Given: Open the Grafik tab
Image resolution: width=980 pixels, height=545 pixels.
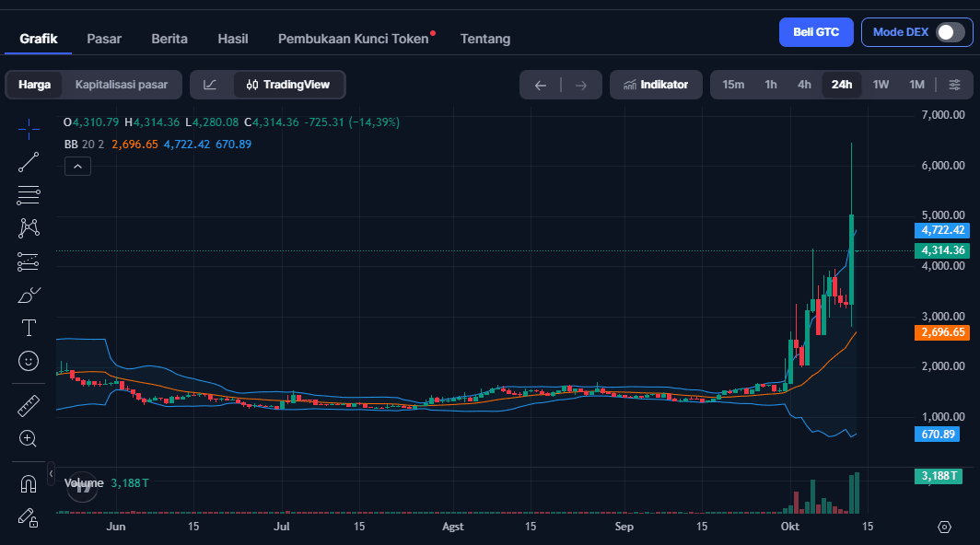Looking at the screenshot, I should (38, 39).
